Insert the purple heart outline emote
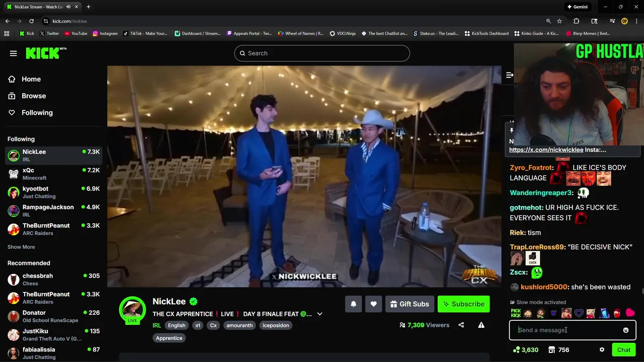Screen dimensions: 644x362 (579, 313)
